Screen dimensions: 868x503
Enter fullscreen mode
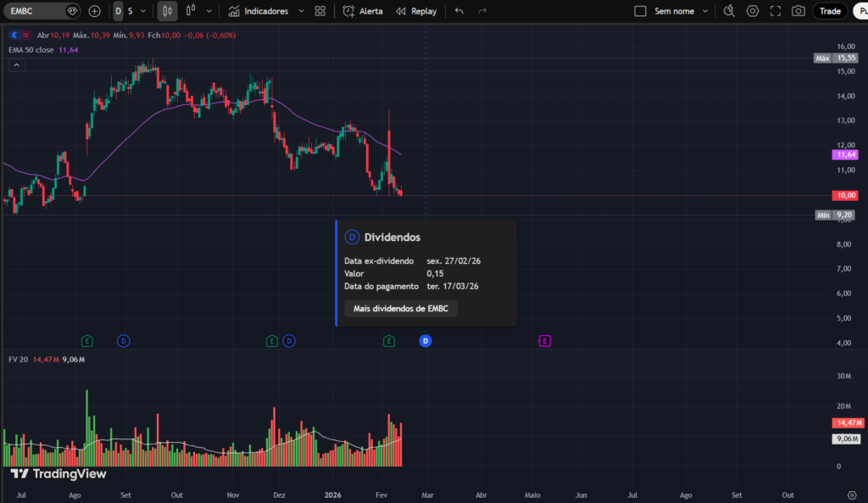coord(776,11)
